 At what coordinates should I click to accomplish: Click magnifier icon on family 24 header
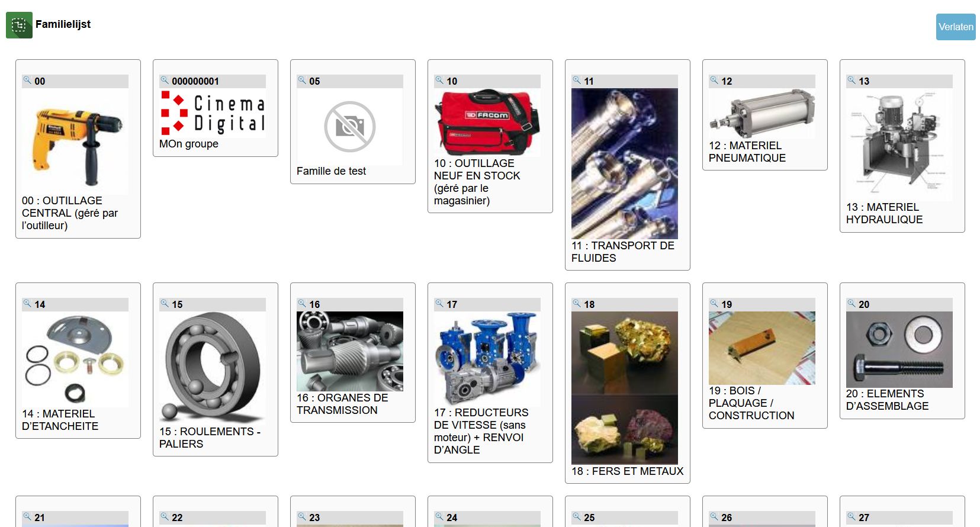pyautogui.click(x=439, y=517)
